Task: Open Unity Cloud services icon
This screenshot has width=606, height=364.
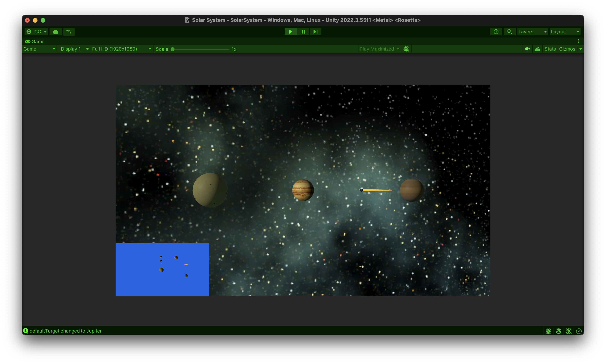Action: click(56, 32)
